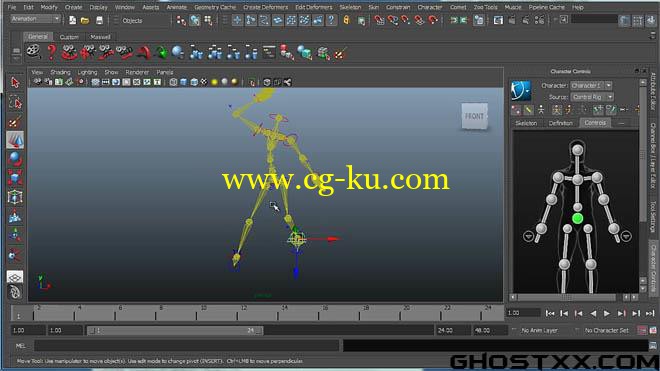This screenshot has width=660, height=371.
Task: Click the film reel shelf icon
Action: [x=33, y=52]
